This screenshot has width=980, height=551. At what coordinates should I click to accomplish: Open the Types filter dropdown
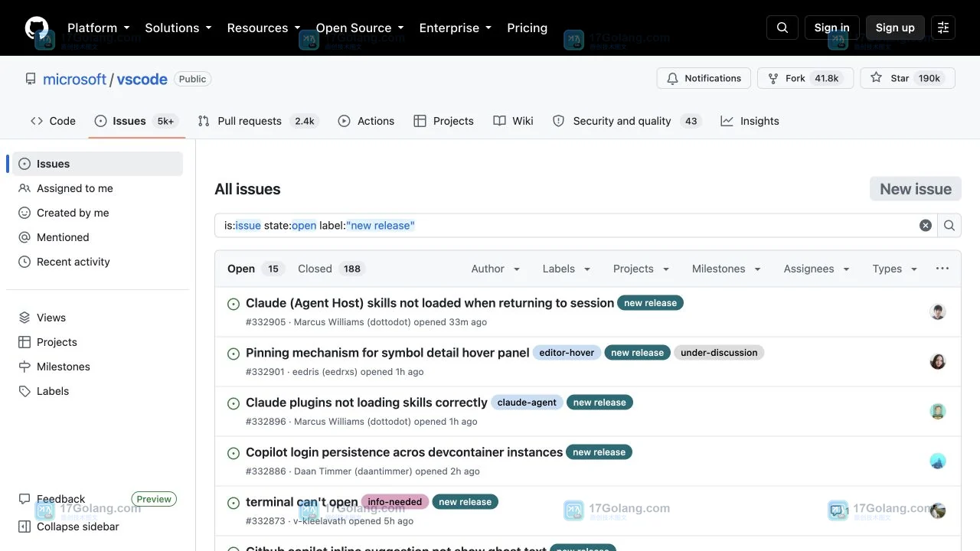coord(895,269)
